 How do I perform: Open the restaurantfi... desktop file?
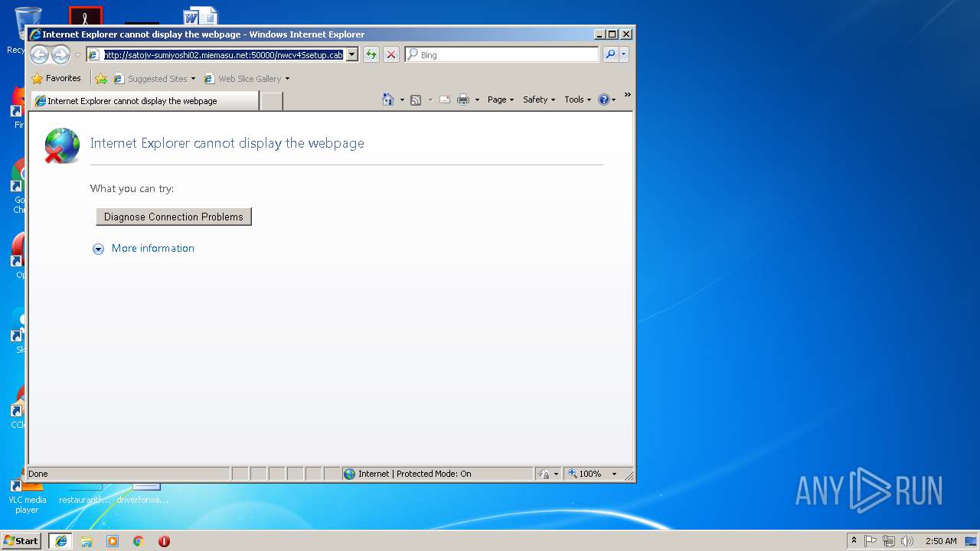[x=85, y=494]
